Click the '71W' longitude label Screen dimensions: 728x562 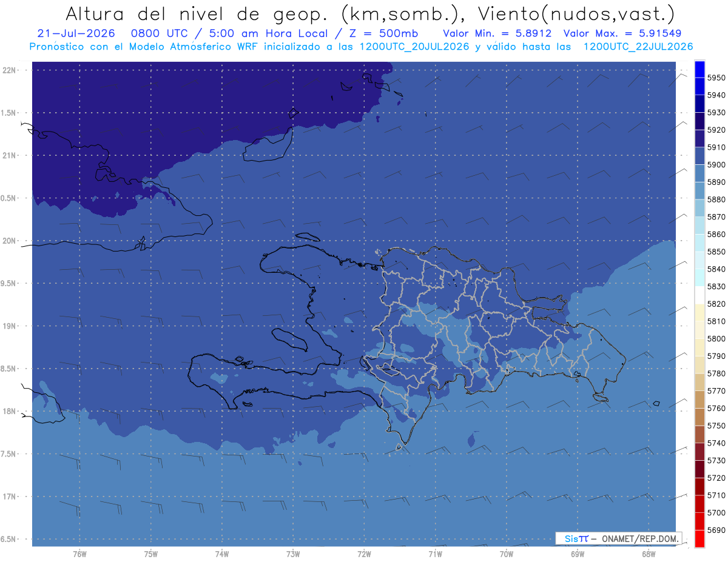(x=435, y=554)
